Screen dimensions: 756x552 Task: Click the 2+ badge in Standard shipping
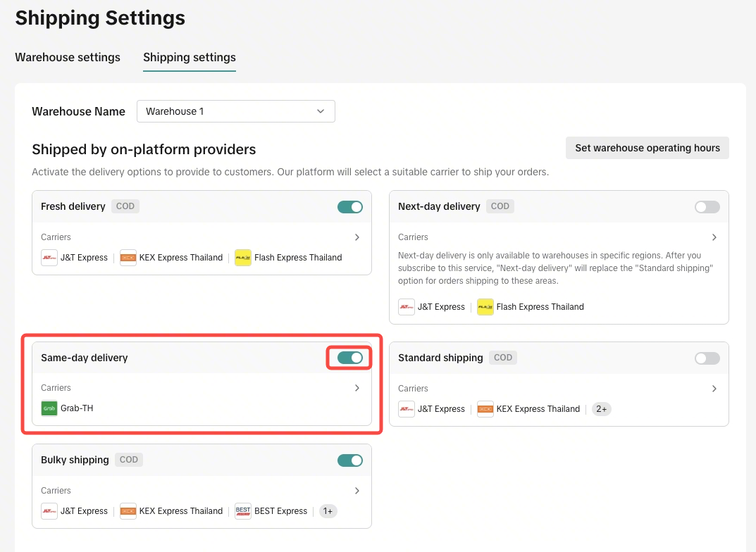click(x=601, y=409)
